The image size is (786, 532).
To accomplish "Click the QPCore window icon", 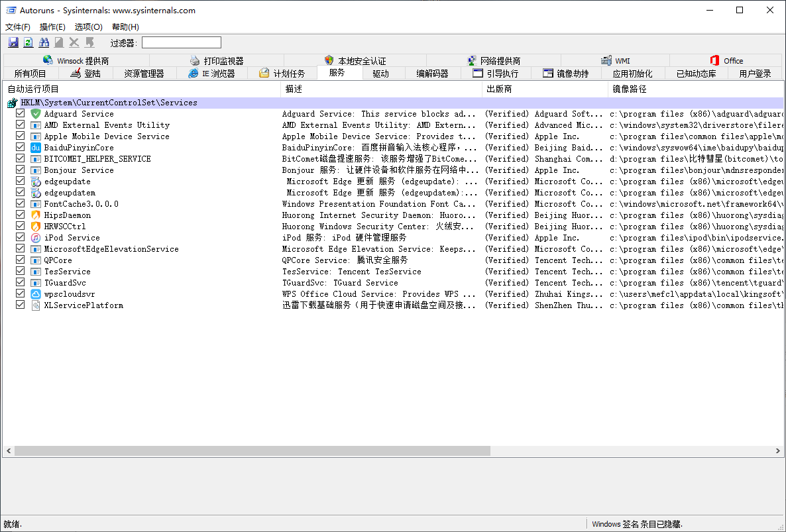I will pos(36,260).
